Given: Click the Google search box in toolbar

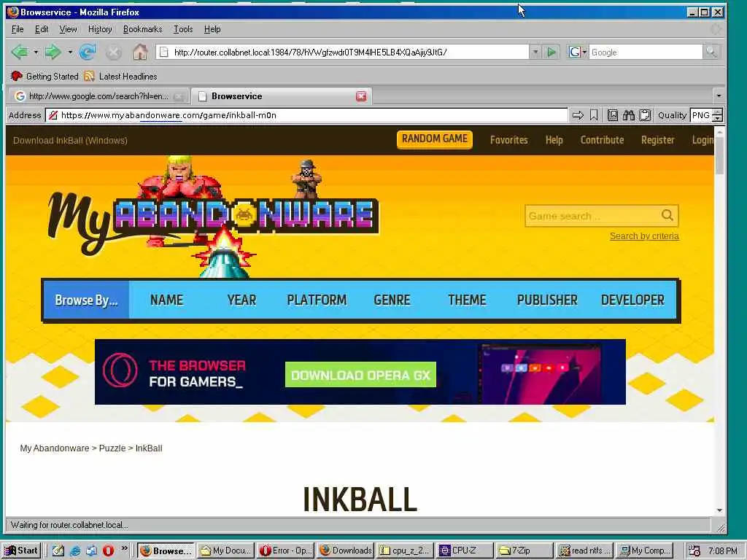Looking at the screenshot, I should coord(646,52).
